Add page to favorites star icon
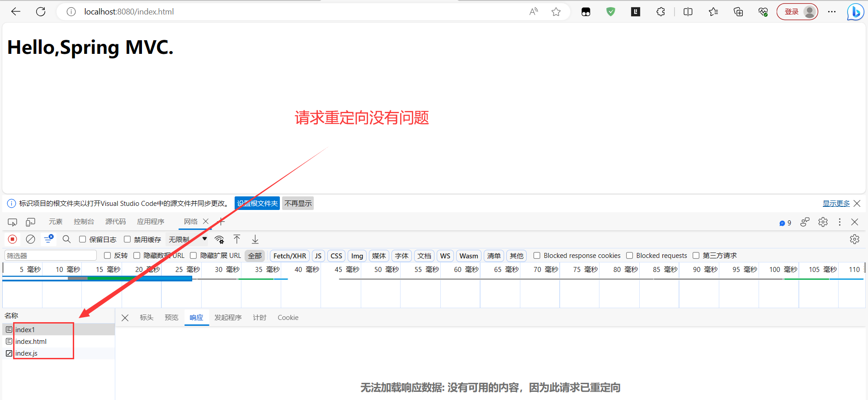This screenshot has width=868, height=400. 556,12
